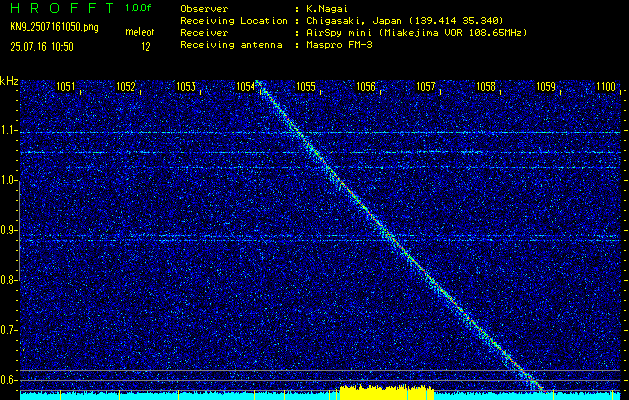Select file name KN9_2507161050.png

pos(54,27)
